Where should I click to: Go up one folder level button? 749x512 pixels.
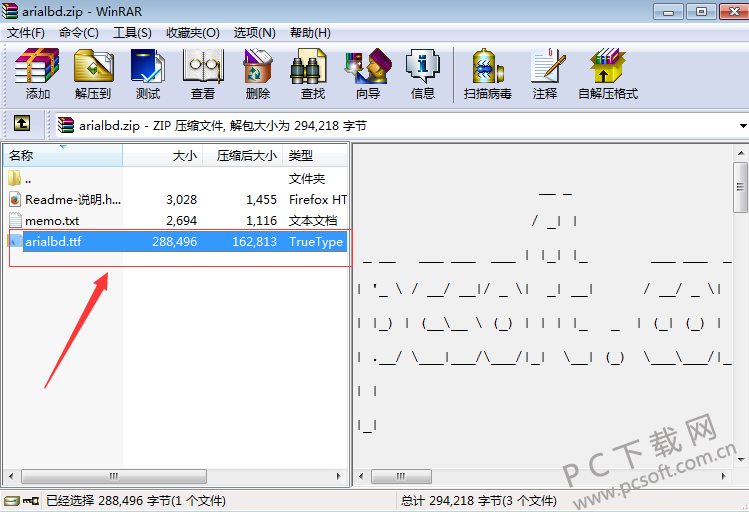[21, 123]
